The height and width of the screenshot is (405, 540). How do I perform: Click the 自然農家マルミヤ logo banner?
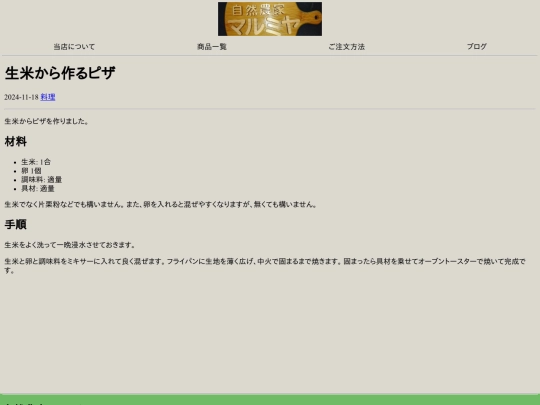point(270,19)
